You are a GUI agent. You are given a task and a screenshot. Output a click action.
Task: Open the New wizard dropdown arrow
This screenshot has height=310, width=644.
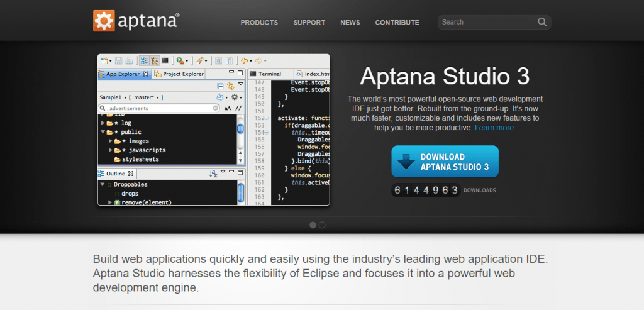coord(111,61)
